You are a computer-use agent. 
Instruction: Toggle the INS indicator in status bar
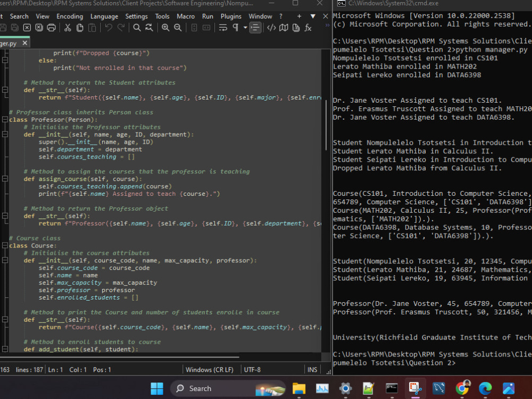pyautogui.click(x=312, y=369)
